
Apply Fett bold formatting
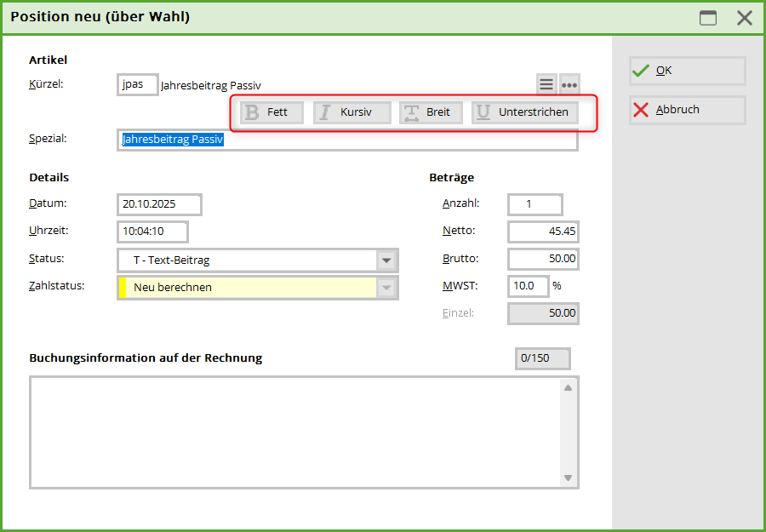point(272,112)
